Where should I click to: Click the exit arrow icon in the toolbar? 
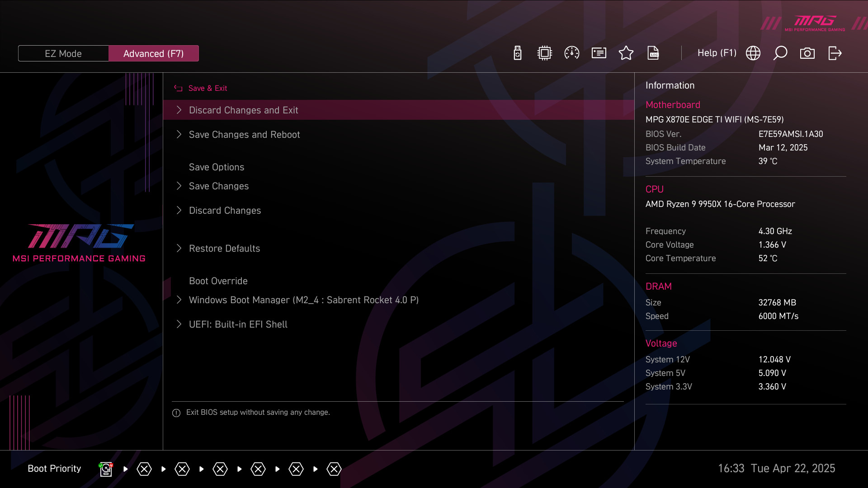(835, 53)
